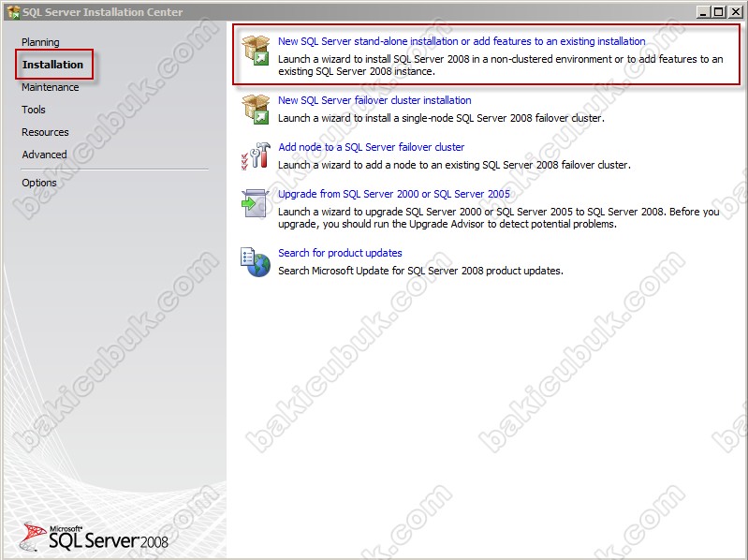Click the add node tools icon
The image size is (748, 560).
tap(257, 156)
